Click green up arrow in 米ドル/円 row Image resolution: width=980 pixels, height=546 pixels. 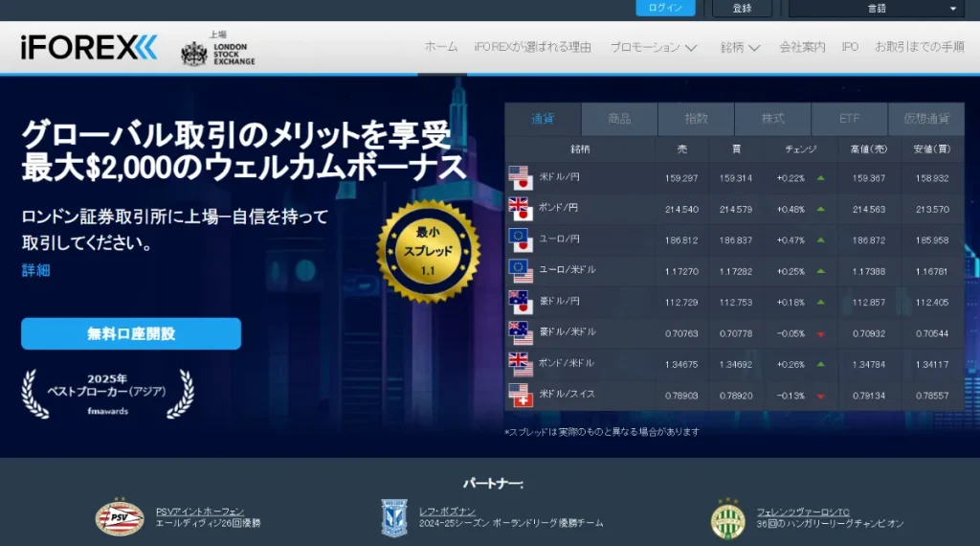click(820, 178)
